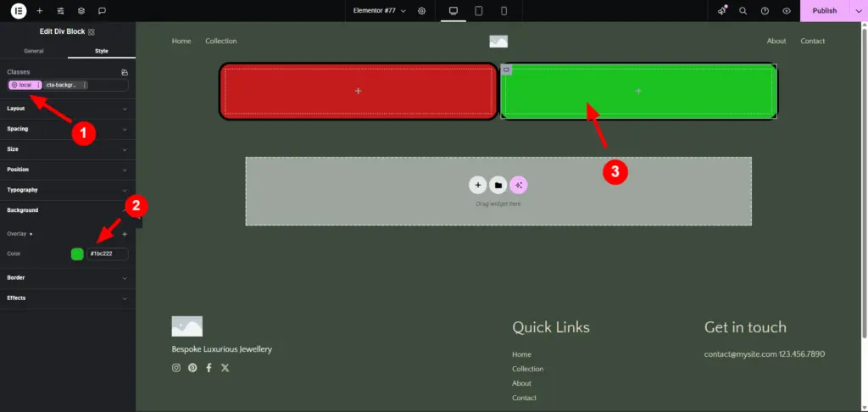868x412 pixels.
Task: Open the Structure layers icon
Action: coord(81,10)
